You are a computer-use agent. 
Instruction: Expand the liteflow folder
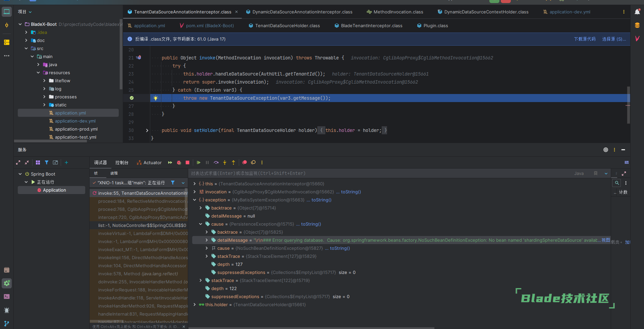click(44, 81)
